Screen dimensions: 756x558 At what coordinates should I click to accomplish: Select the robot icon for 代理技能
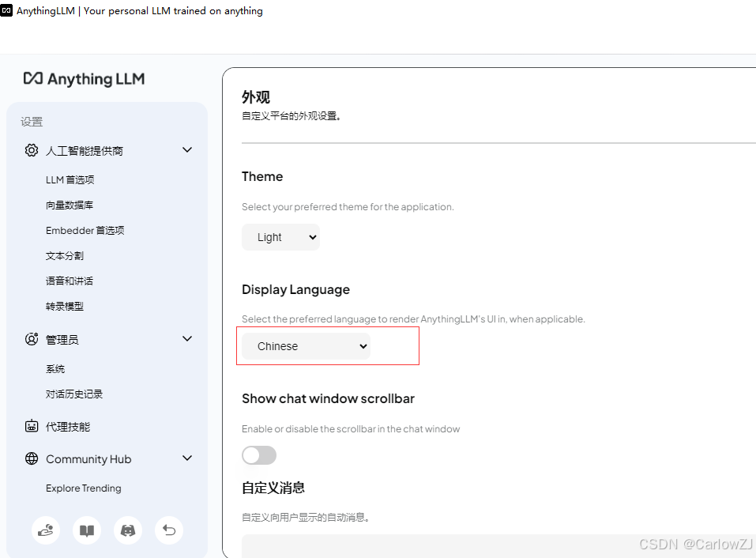(x=32, y=426)
